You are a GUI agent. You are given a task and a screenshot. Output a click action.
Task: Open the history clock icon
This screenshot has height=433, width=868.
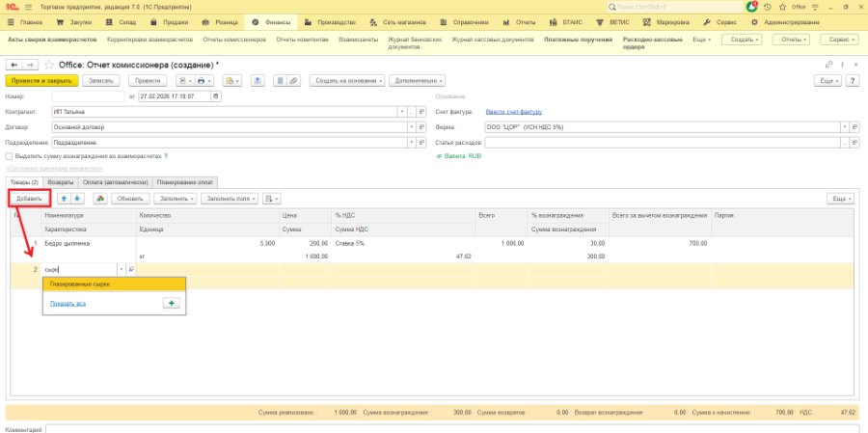pyautogui.click(x=768, y=7)
